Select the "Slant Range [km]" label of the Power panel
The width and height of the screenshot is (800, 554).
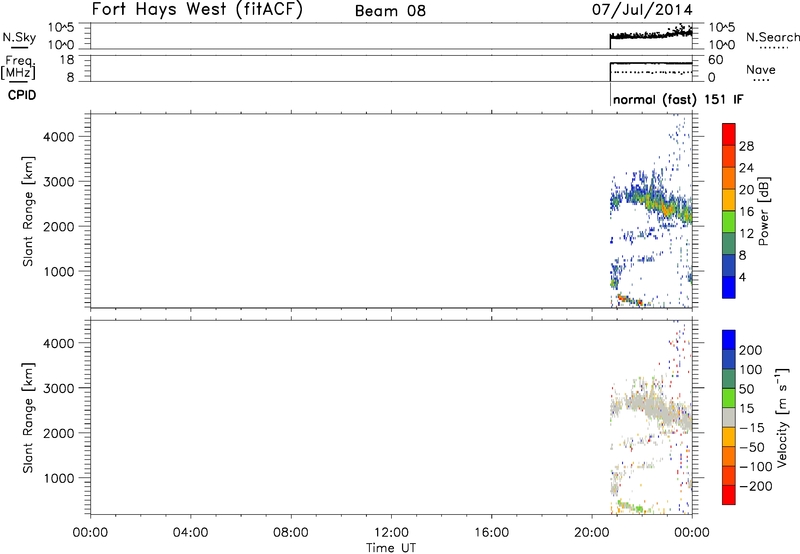point(28,211)
